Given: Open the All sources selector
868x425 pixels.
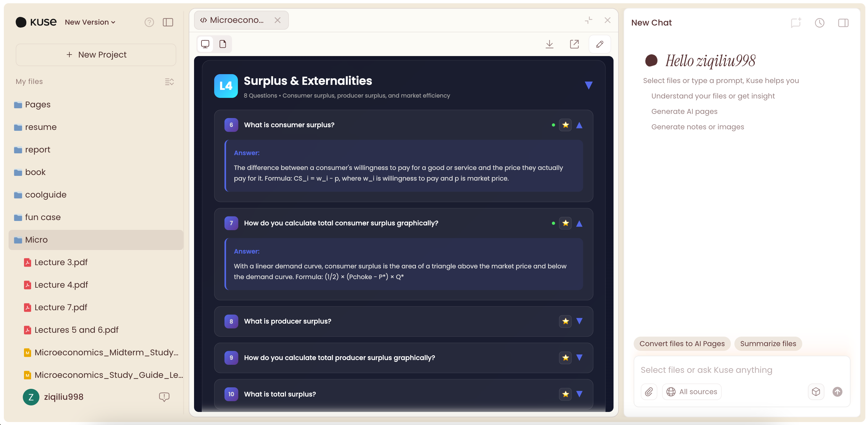Looking at the screenshot, I should [691, 391].
